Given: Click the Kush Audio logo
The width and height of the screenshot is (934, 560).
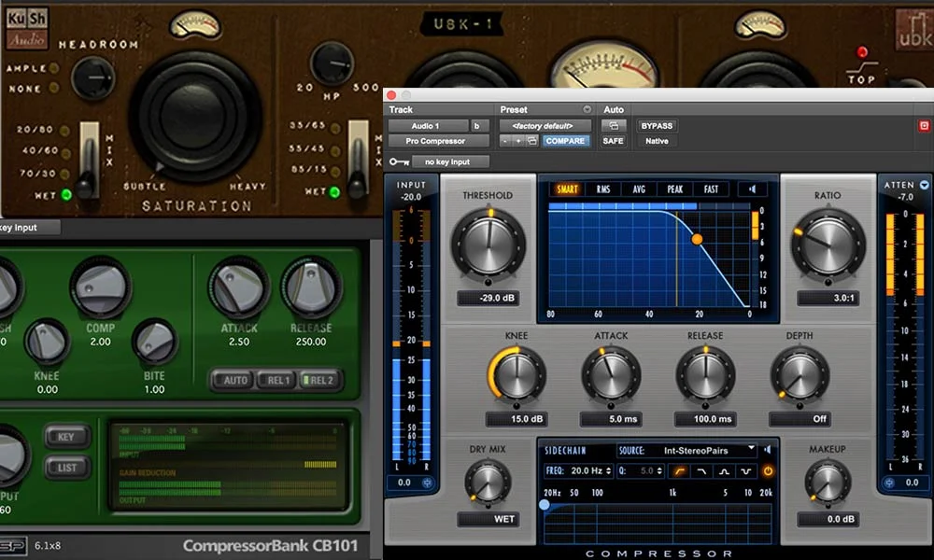Looking at the screenshot, I should [x=26, y=28].
